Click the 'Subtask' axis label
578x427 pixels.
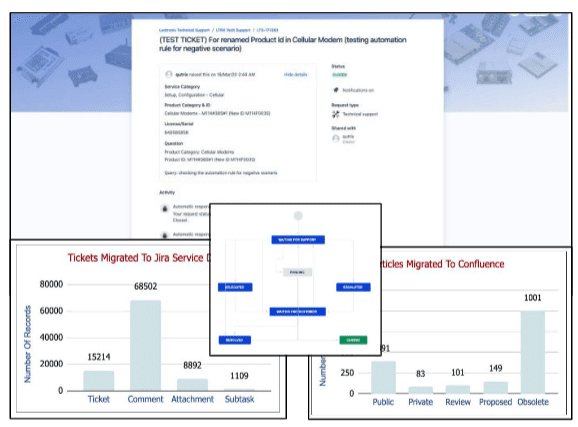239,399
